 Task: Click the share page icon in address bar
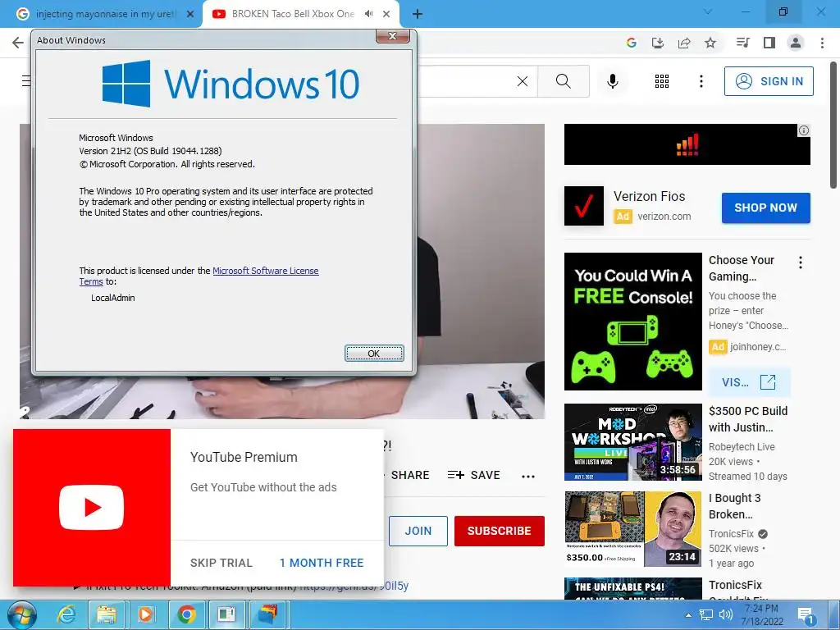pyautogui.click(x=684, y=43)
